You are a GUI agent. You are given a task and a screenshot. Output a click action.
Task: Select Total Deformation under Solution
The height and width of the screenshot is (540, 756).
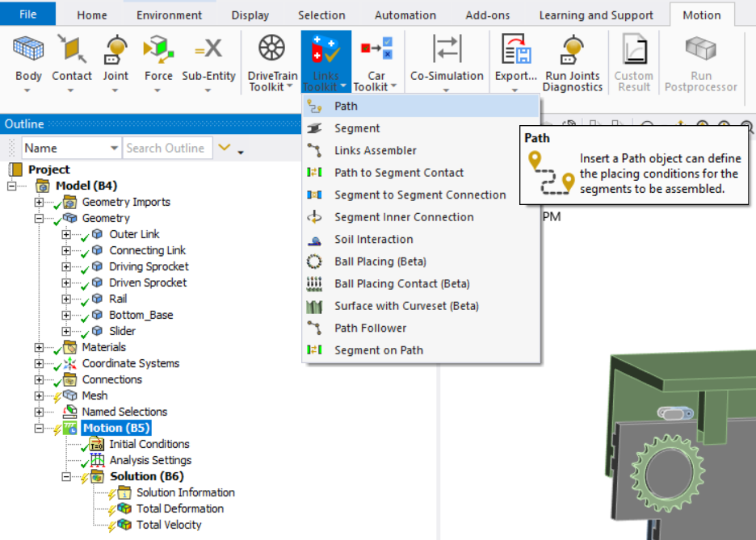click(x=178, y=509)
